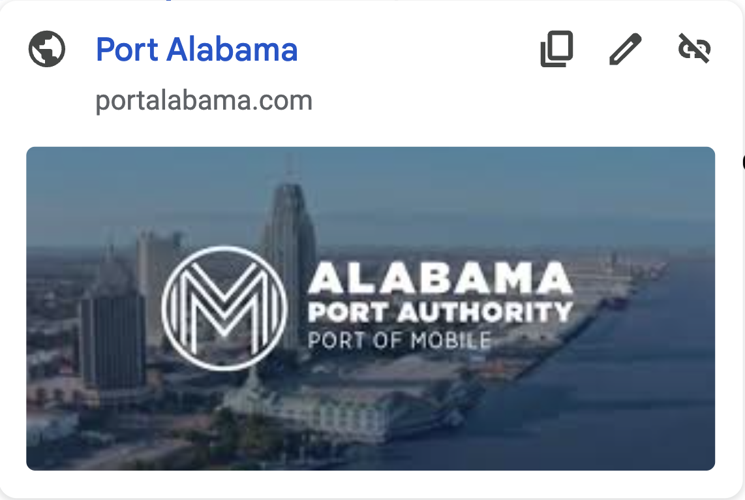Click the ALABAMA heading in the image
Image resolution: width=745 pixels, height=500 pixels.
(x=440, y=278)
